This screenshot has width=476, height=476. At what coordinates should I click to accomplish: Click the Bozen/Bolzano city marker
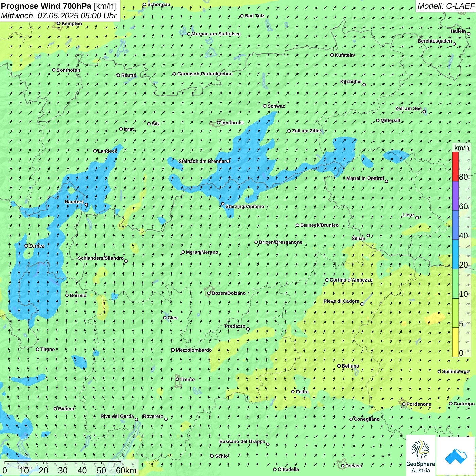pyautogui.click(x=209, y=293)
